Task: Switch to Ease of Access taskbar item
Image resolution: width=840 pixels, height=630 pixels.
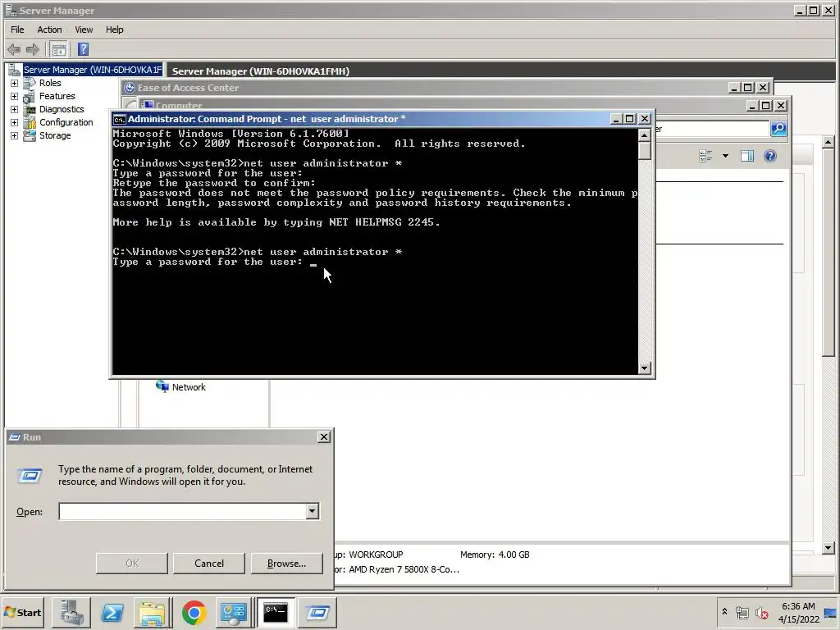Action: pyautogui.click(x=234, y=613)
